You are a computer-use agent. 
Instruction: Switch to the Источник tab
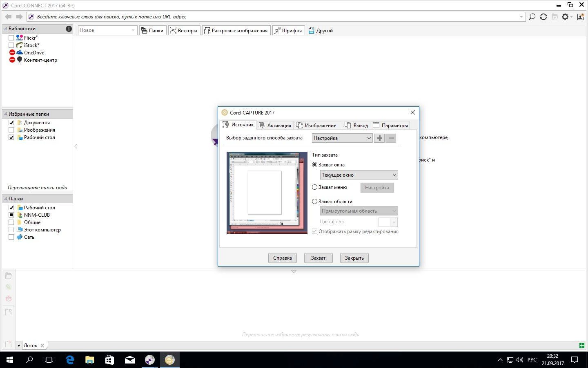(x=238, y=125)
